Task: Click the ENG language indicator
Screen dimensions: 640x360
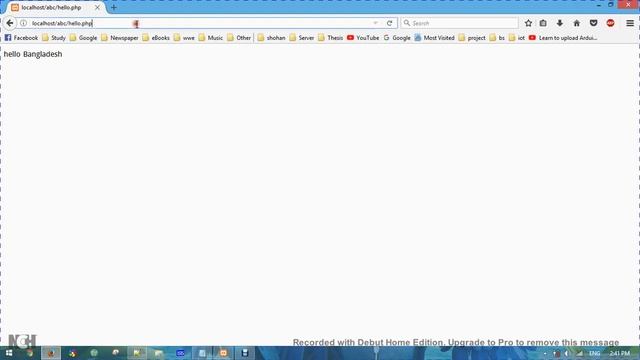Action: tap(595, 353)
